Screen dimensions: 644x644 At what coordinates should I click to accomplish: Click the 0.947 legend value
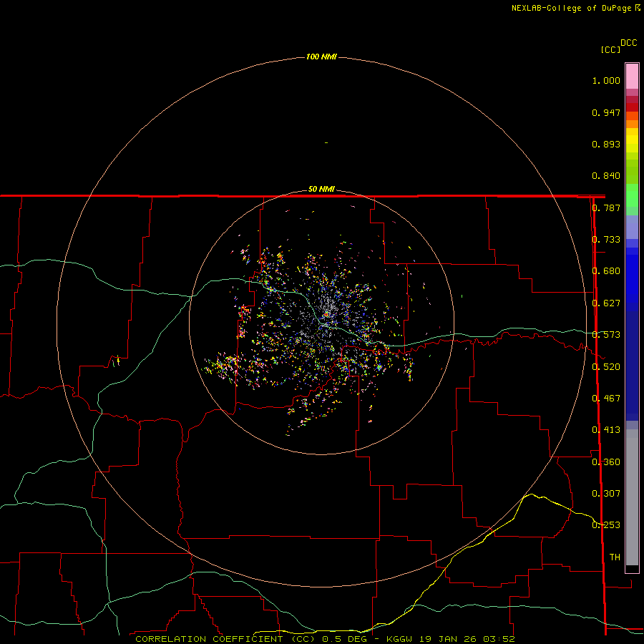click(x=606, y=112)
